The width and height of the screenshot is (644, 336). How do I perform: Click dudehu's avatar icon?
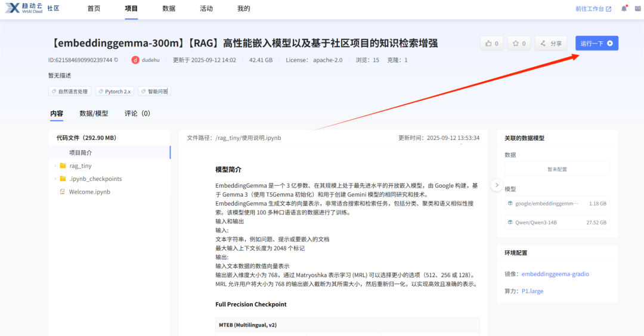point(135,60)
